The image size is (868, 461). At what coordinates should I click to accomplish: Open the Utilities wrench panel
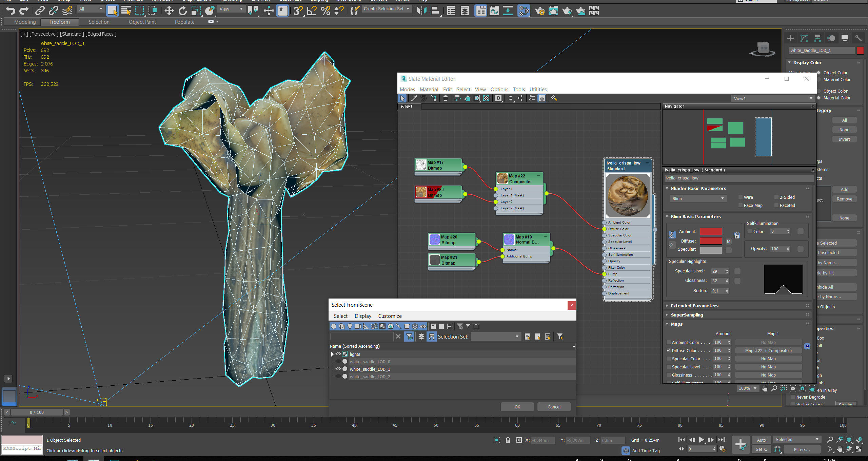click(x=858, y=38)
